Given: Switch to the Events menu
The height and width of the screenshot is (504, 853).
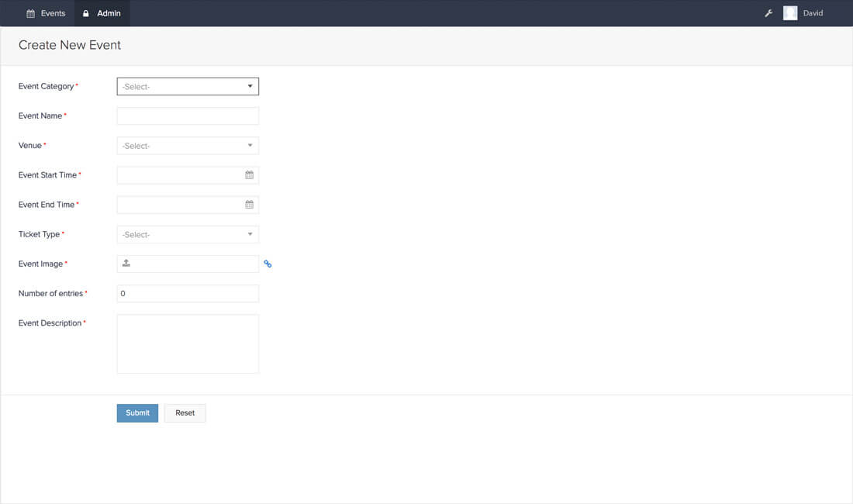Looking at the screenshot, I should coord(45,12).
